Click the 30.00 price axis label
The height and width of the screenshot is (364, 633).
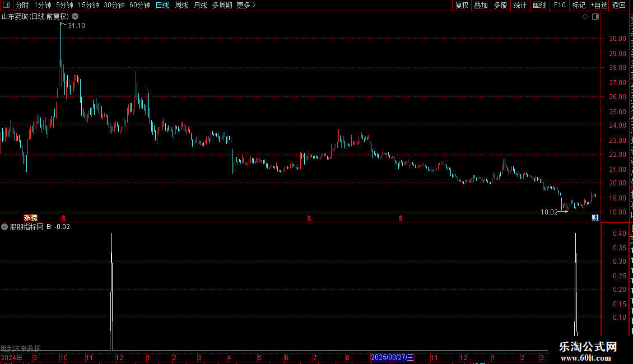point(618,38)
